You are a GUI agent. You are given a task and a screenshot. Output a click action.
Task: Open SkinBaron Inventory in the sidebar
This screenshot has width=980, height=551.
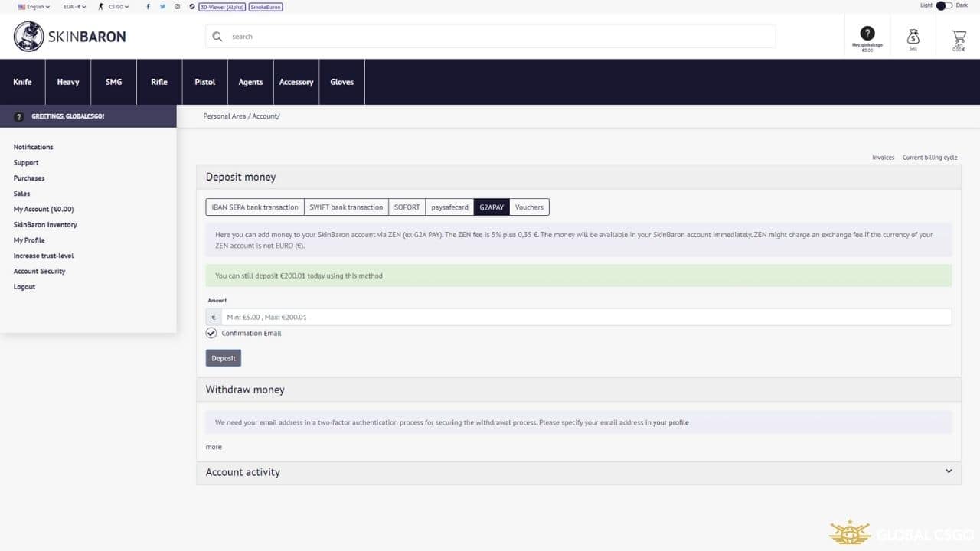pos(45,225)
